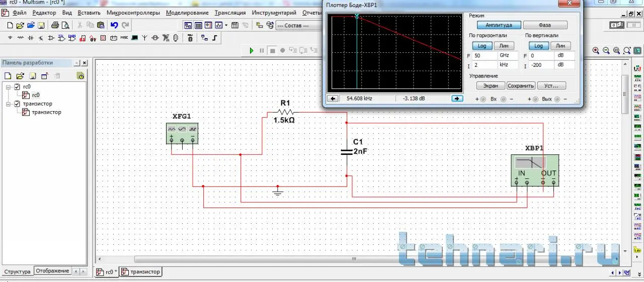Open the Файл menu

pyautogui.click(x=20, y=13)
